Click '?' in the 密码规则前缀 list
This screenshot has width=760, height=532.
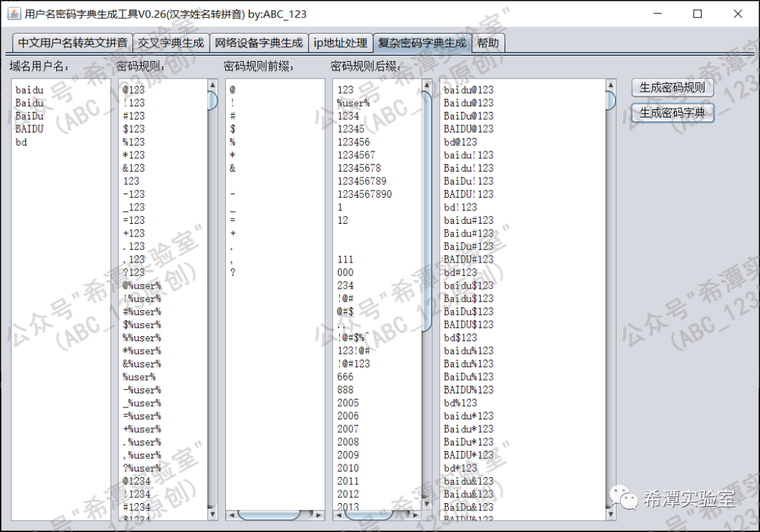[233, 273]
